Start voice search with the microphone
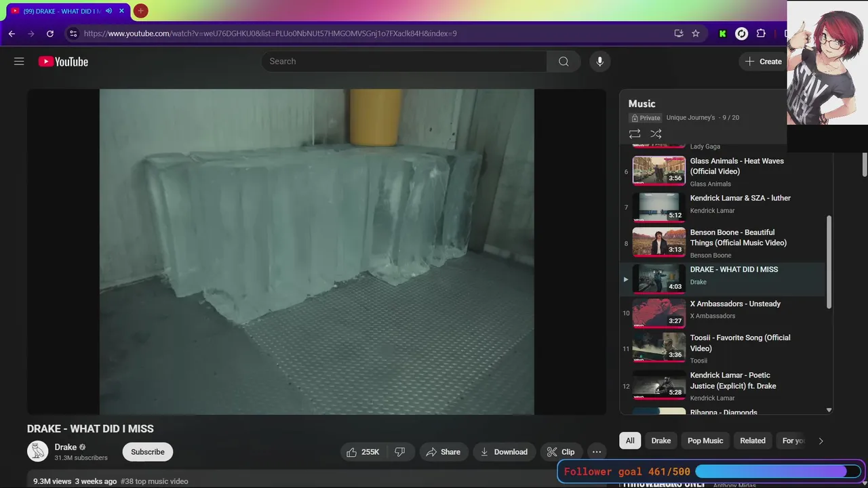868x488 pixels. (599, 62)
